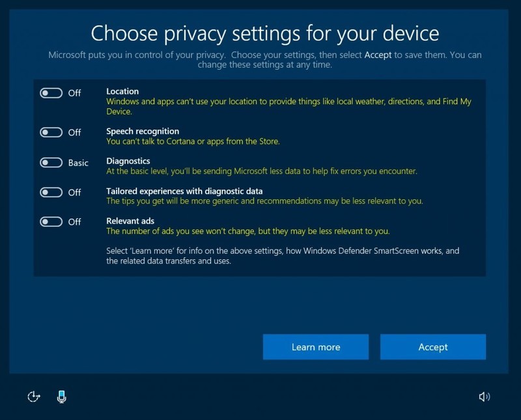Switch the Diagnostics toggle from Basic
521x420 pixels.
click(52, 162)
